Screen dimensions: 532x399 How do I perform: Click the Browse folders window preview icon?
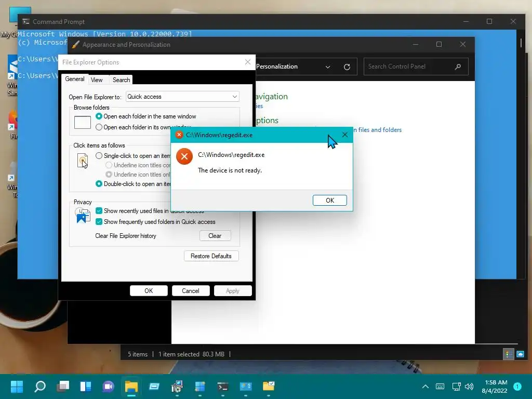[83, 122]
